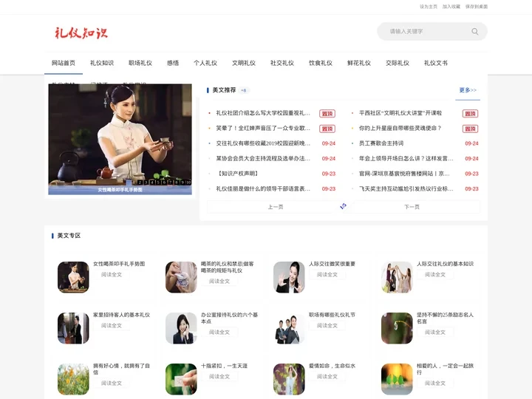The width and height of the screenshot is (532, 399).
Task: Open thumbnail for 十指紧扣，一生天涯
Action: [181, 379]
